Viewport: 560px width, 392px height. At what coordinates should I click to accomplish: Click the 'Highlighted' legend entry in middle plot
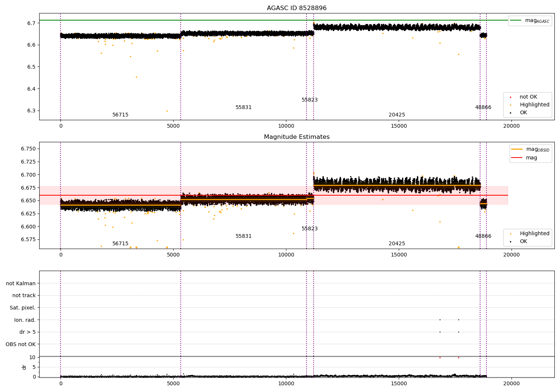point(530,234)
